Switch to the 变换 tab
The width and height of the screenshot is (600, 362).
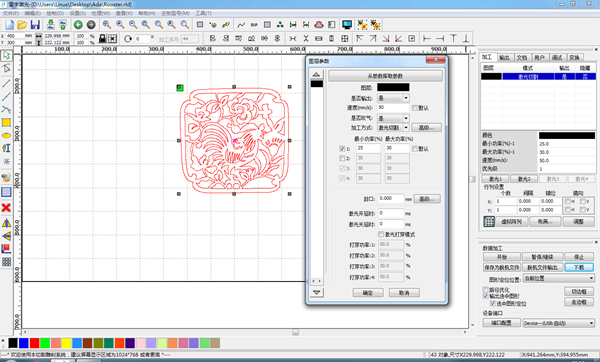click(x=574, y=57)
